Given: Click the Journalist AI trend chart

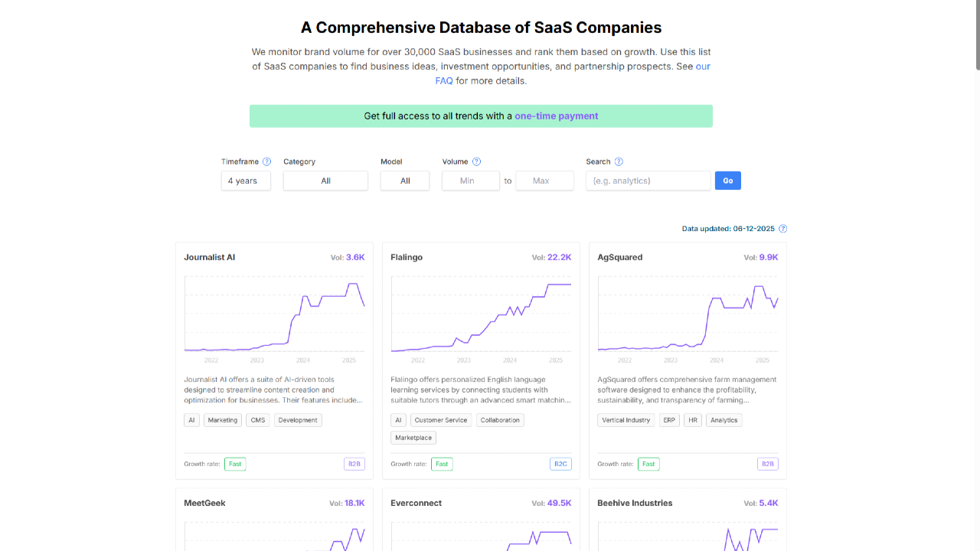Looking at the screenshot, I should (274, 320).
